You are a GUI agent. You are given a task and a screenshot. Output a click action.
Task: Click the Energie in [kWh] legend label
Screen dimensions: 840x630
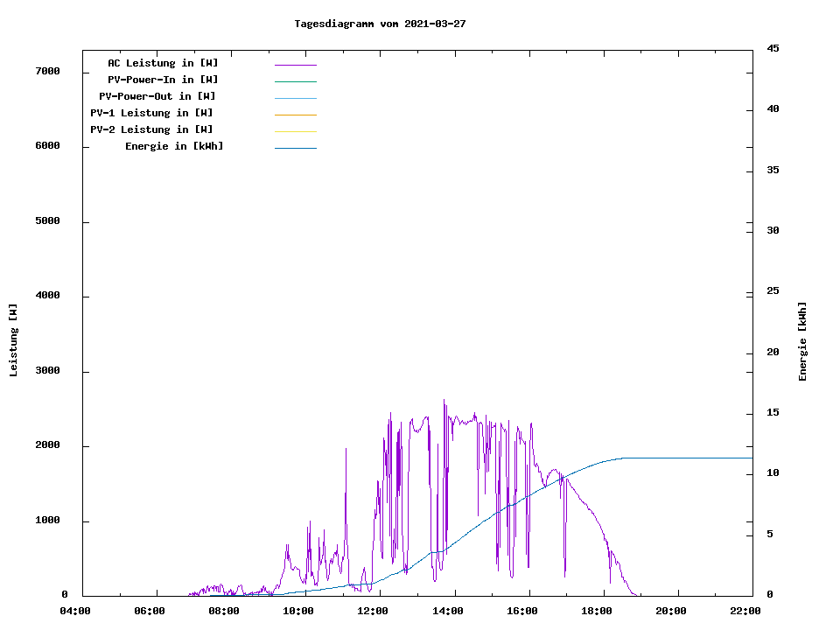pyautogui.click(x=174, y=146)
